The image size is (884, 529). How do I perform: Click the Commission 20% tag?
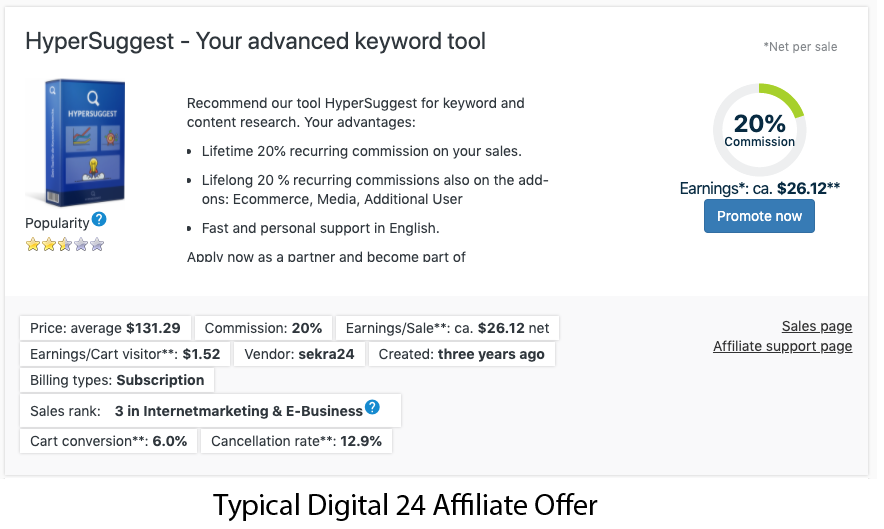click(x=263, y=328)
